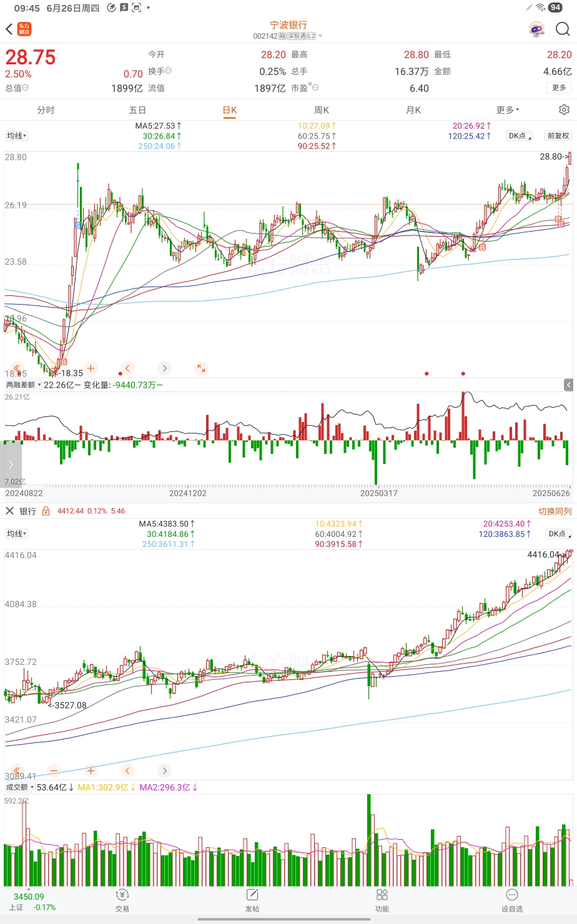Tap the 更多 button in quote header
Image resolution: width=577 pixels, height=924 pixels.
click(x=560, y=87)
